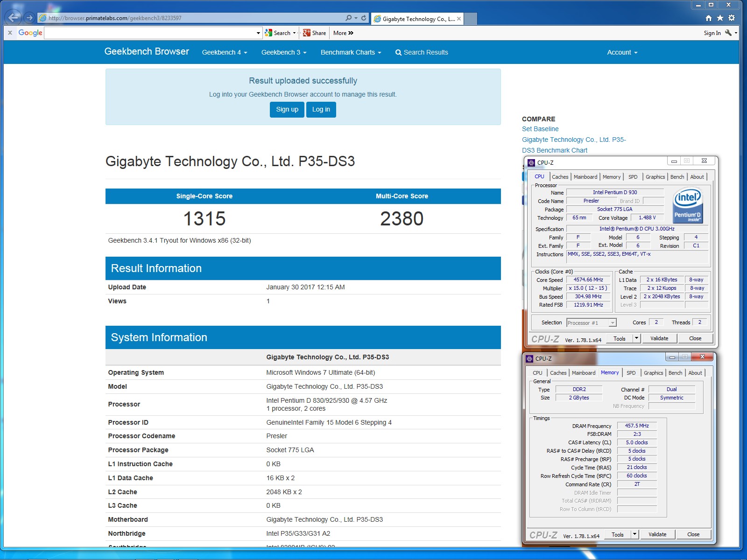Close the Google toolbar with X

10,33
